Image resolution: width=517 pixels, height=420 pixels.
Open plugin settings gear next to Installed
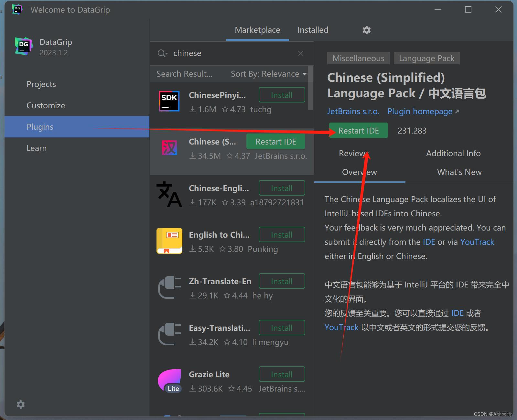[x=366, y=30]
